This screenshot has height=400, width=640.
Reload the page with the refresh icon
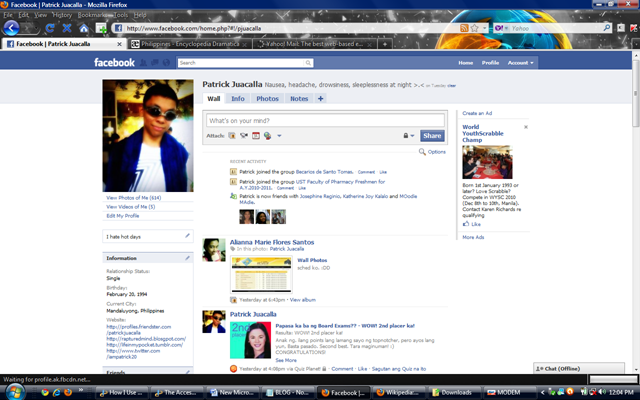click(50, 28)
